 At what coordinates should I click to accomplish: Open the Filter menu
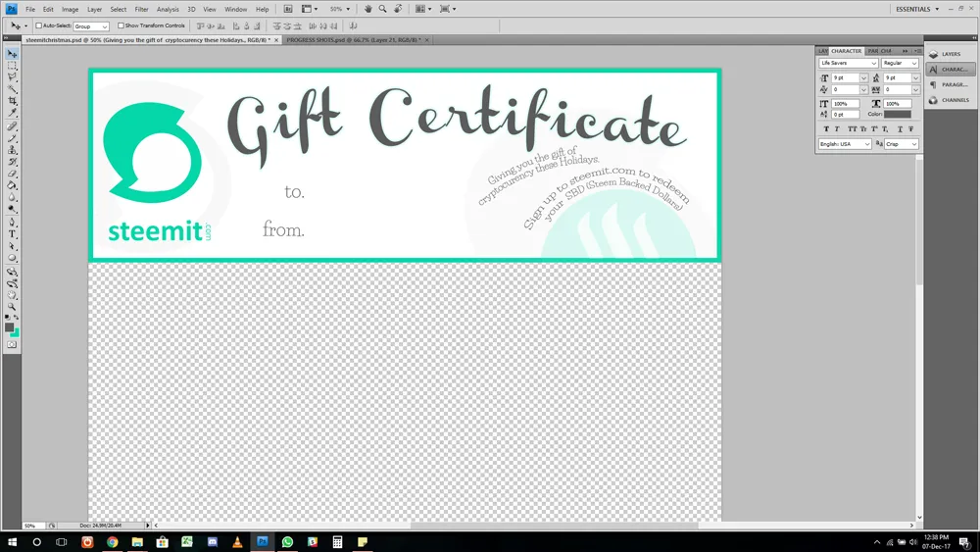pos(141,10)
